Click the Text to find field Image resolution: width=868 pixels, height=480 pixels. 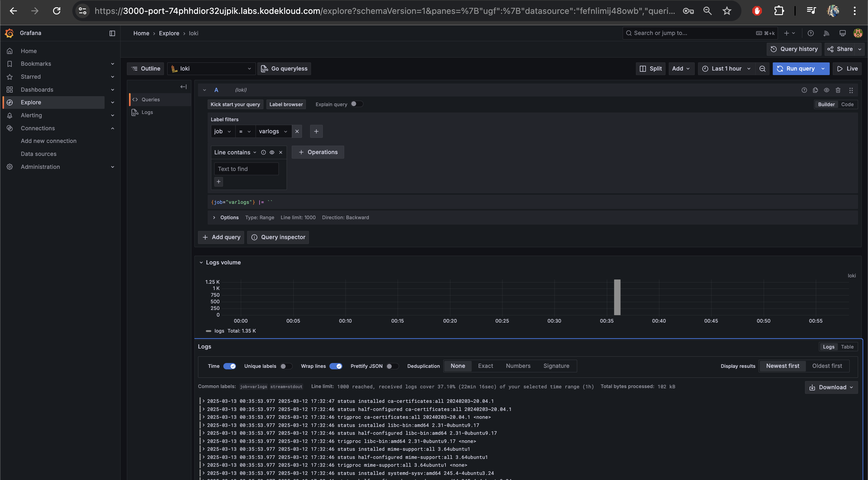pyautogui.click(x=246, y=169)
